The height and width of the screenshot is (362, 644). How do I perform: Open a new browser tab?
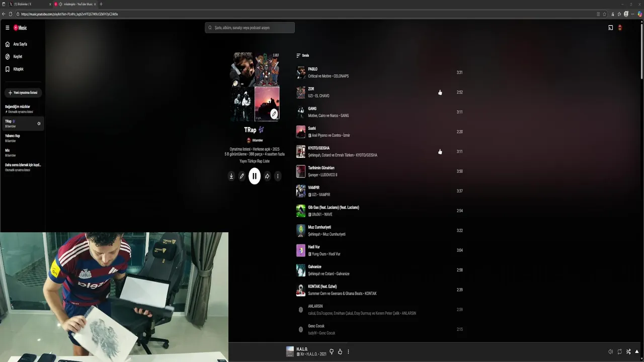coord(101,4)
